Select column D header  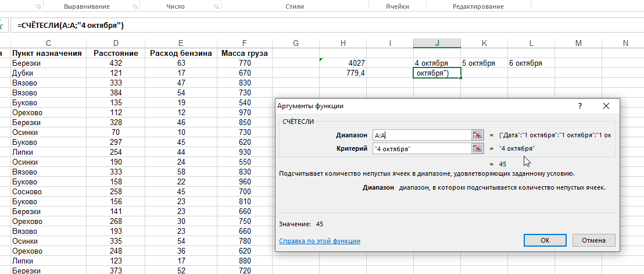point(116,43)
